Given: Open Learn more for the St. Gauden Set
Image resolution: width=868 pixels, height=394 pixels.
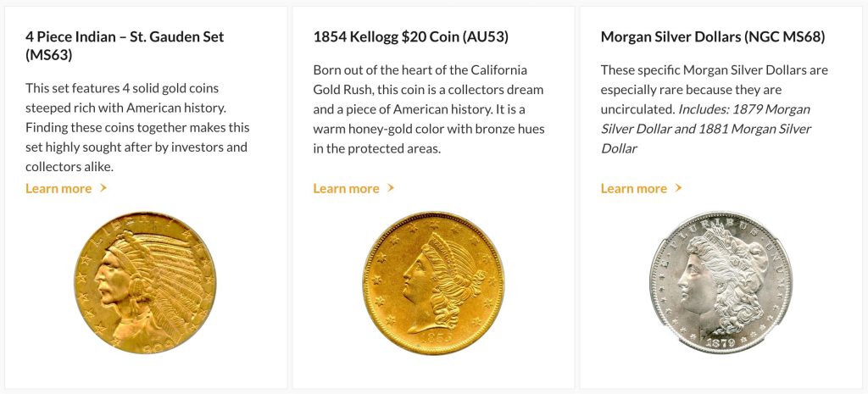Looking at the screenshot, I should tap(58, 188).
